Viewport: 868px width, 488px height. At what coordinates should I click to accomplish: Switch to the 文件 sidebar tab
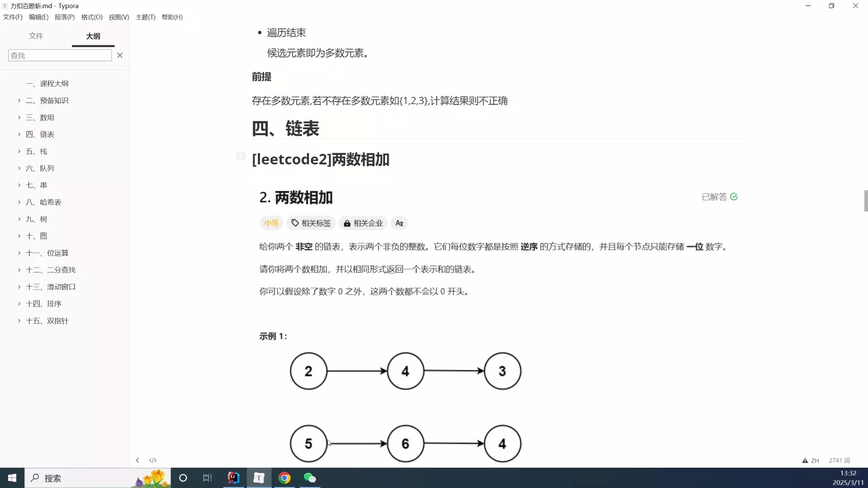click(x=36, y=36)
